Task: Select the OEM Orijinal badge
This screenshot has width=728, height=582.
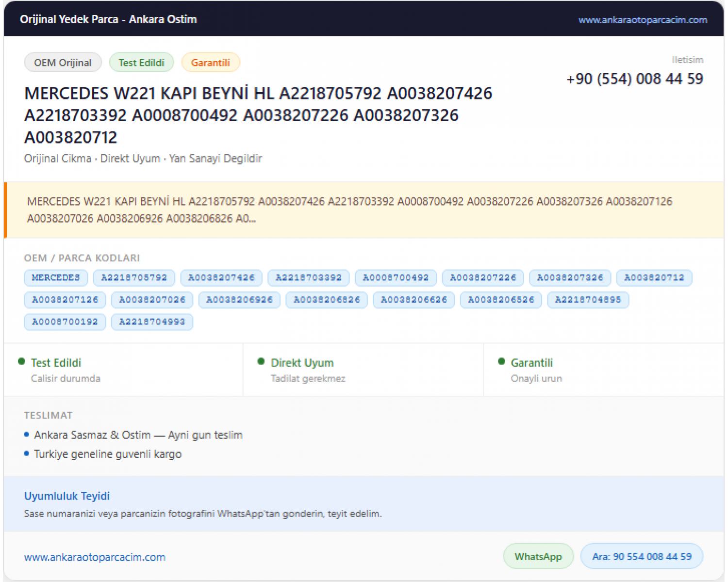Action: coord(63,63)
